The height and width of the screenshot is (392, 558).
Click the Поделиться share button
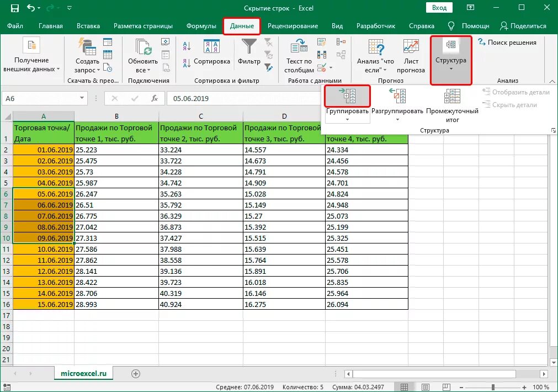523,25
